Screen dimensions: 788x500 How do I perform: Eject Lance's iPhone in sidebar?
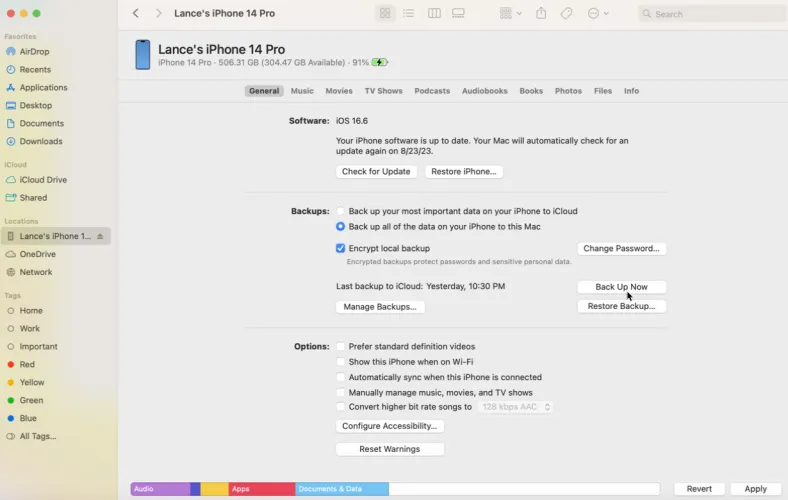[x=100, y=237]
